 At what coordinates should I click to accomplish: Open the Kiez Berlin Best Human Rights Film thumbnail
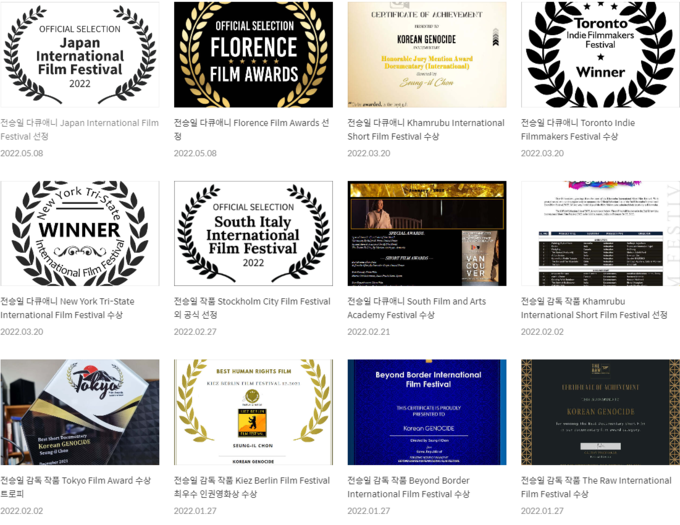253,412
